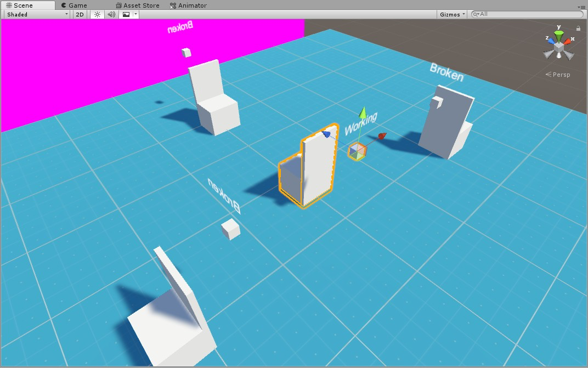Toggle 2D view mode button
Screen dimensions: 588x368
[80, 15]
